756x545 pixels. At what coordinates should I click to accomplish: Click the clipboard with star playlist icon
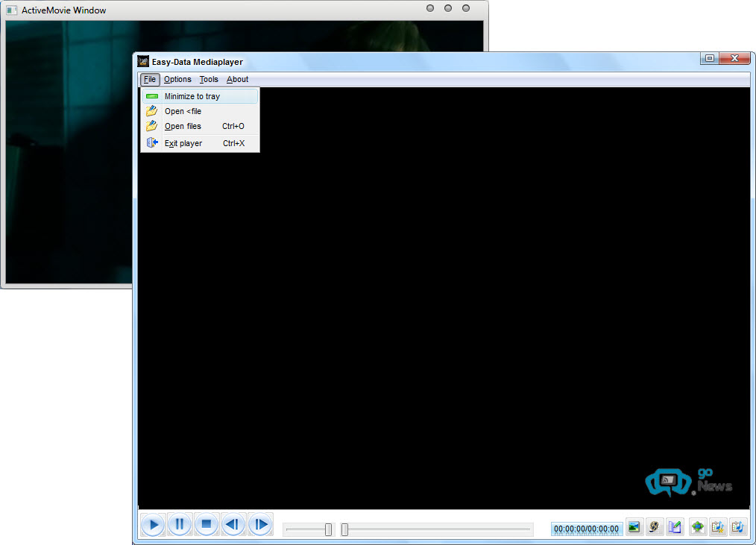point(718,527)
